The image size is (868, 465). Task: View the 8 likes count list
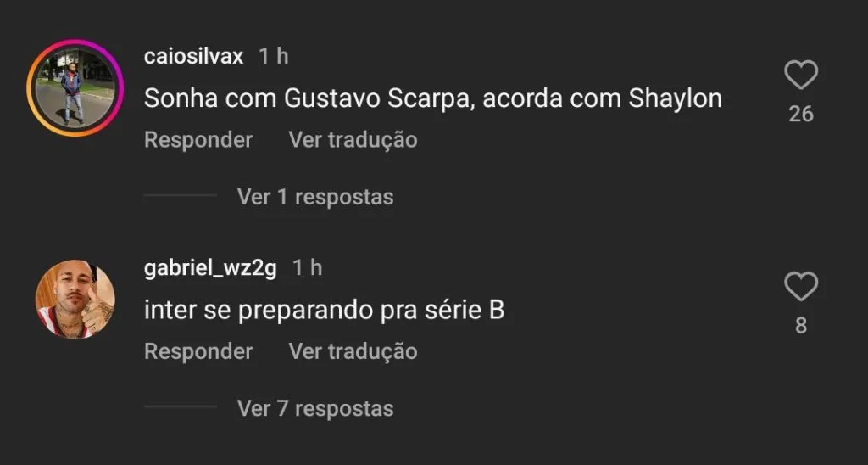tap(801, 326)
